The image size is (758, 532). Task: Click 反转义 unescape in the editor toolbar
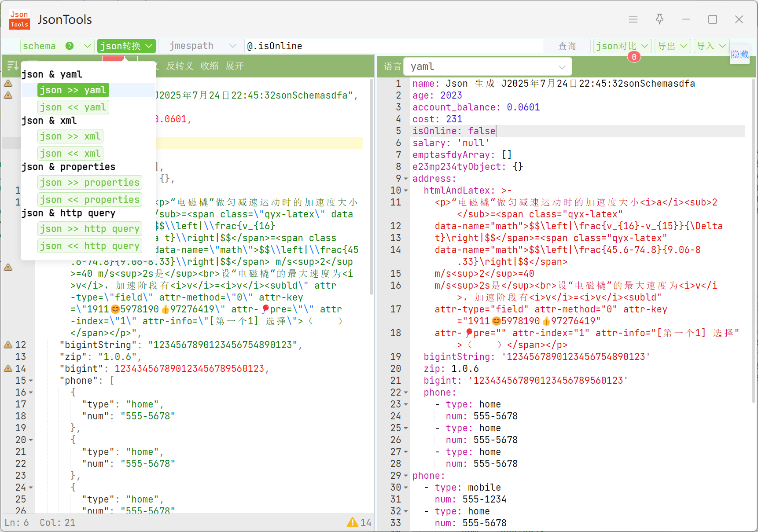(180, 66)
